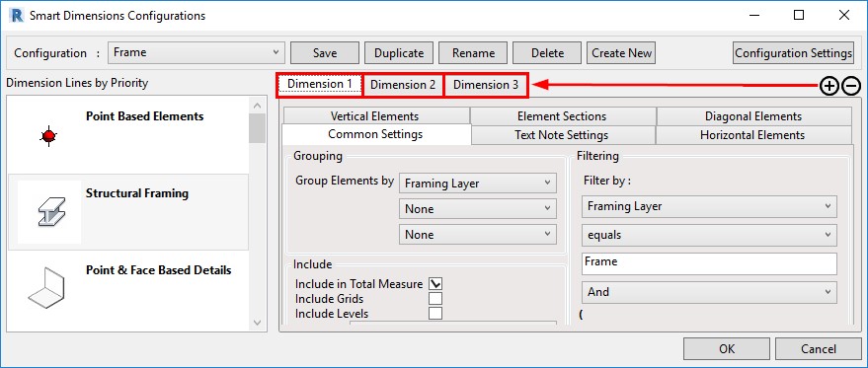
Task: Open the second grouping dropdown set to None
Action: [x=478, y=208]
